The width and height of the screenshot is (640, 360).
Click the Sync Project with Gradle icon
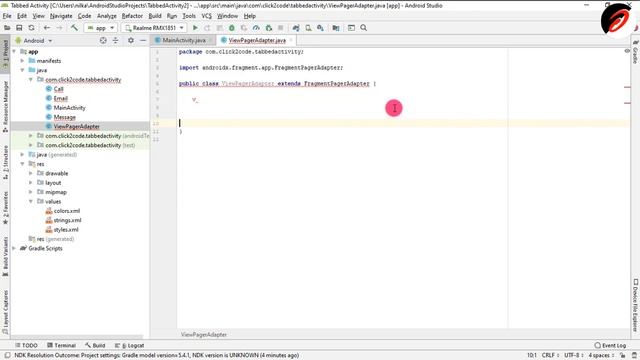point(296,28)
